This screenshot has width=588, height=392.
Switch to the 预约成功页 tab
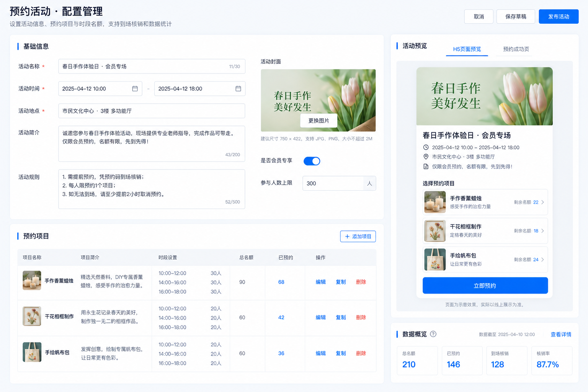516,49
